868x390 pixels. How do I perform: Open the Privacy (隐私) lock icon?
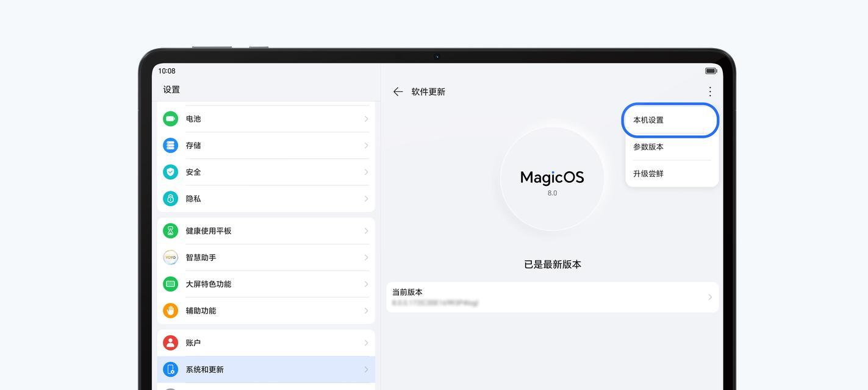[x=170, y=199]
